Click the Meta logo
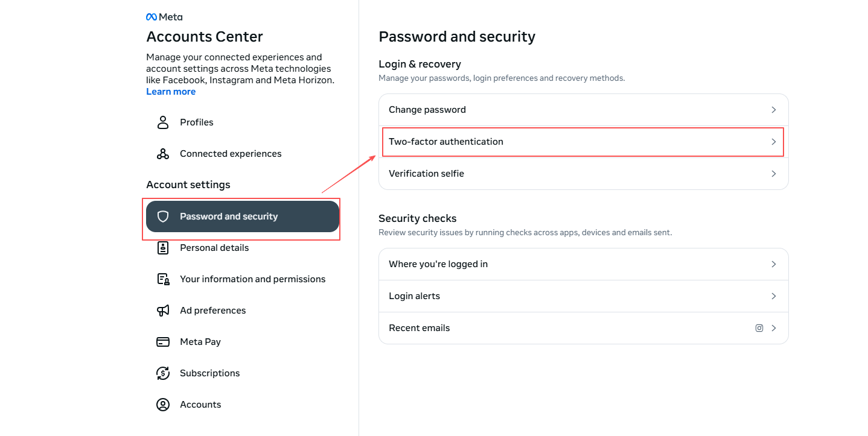 (x=164, y=17)
